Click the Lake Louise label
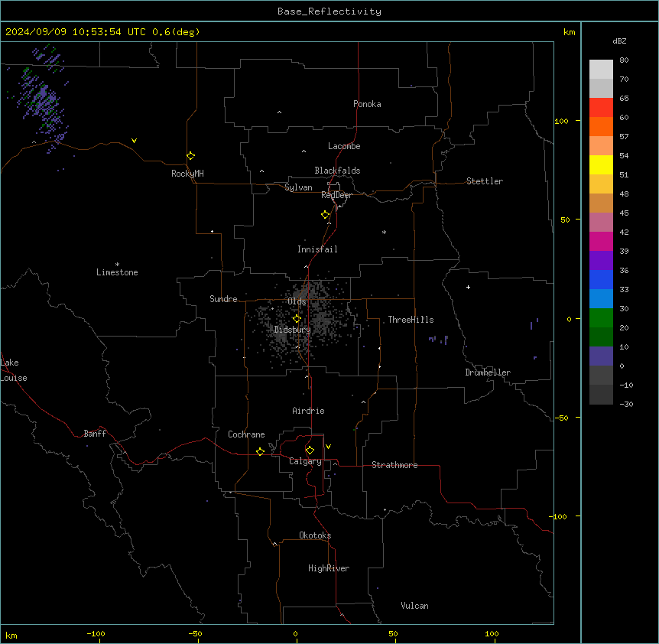 14,370
